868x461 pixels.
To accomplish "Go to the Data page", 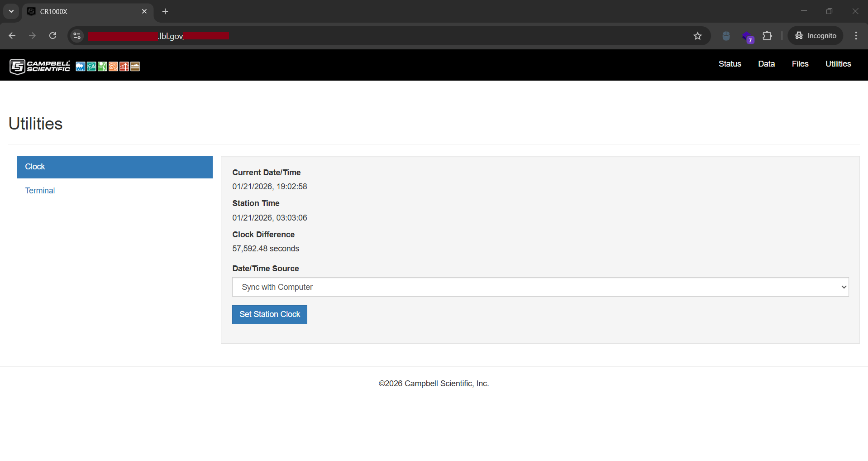I will click(766, 64).
